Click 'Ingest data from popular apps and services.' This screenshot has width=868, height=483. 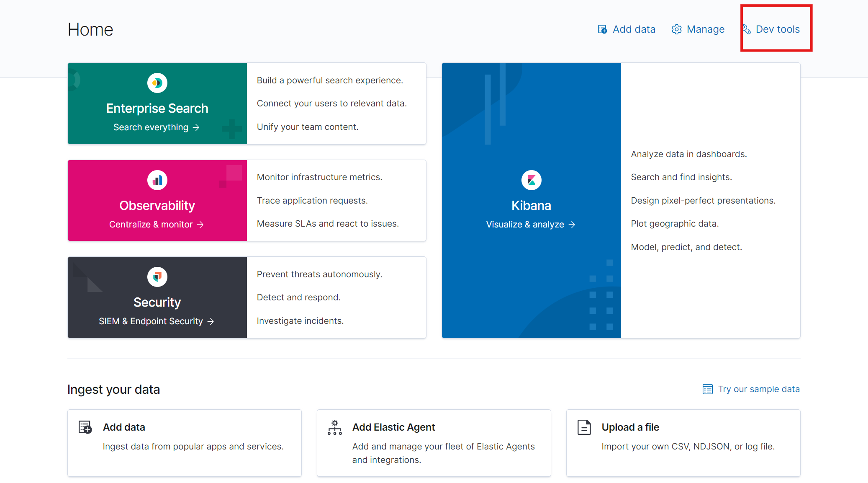[193, 447]
